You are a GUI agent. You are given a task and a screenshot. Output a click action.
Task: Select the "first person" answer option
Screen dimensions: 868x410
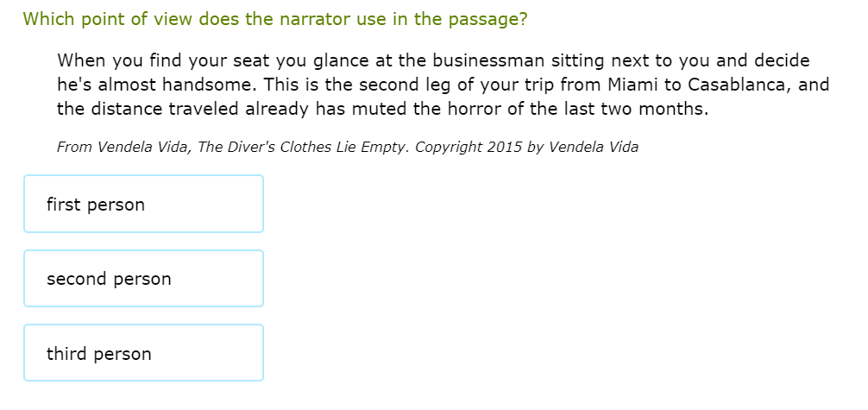[143, 205]
